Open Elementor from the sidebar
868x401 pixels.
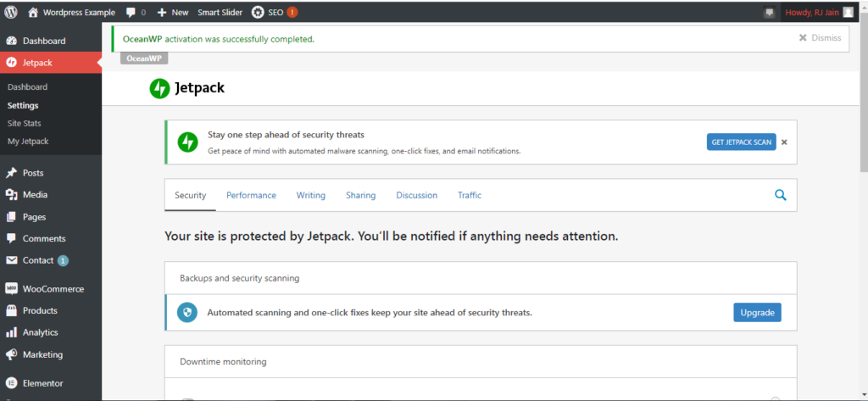[x=44, y=382]
